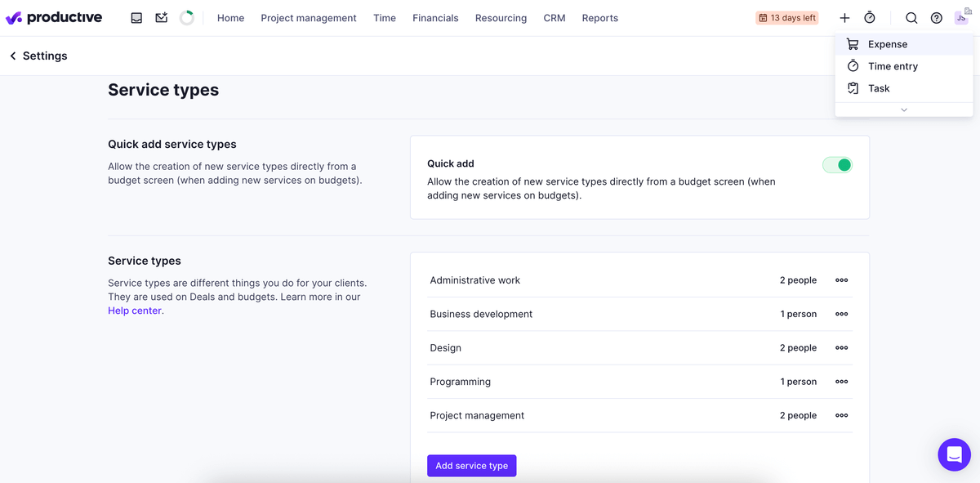Click the trial progress circle indicator
980x483 pixels.
pyautogui.click(x=186, y=16)
